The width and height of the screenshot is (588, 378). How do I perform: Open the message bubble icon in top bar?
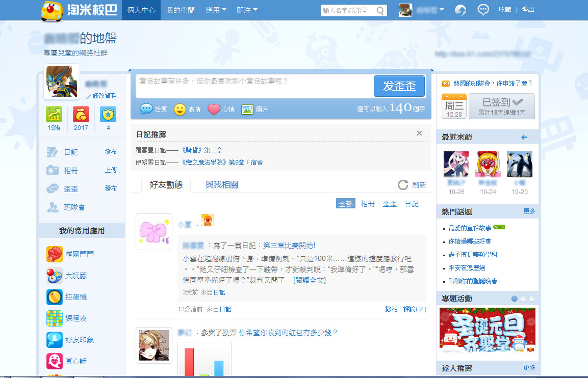tap(483, 10)
